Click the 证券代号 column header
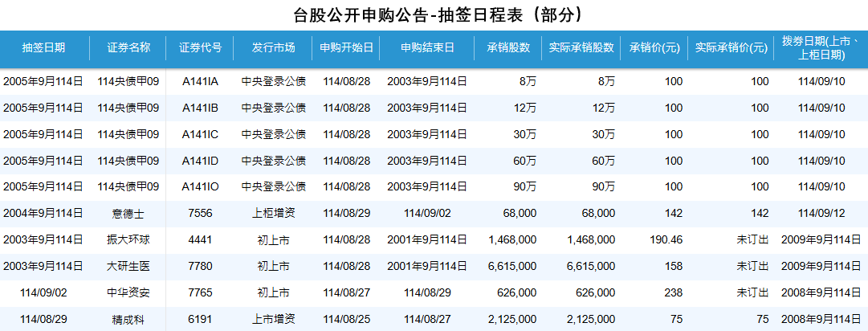868x331 pixels. pos(201,47)
